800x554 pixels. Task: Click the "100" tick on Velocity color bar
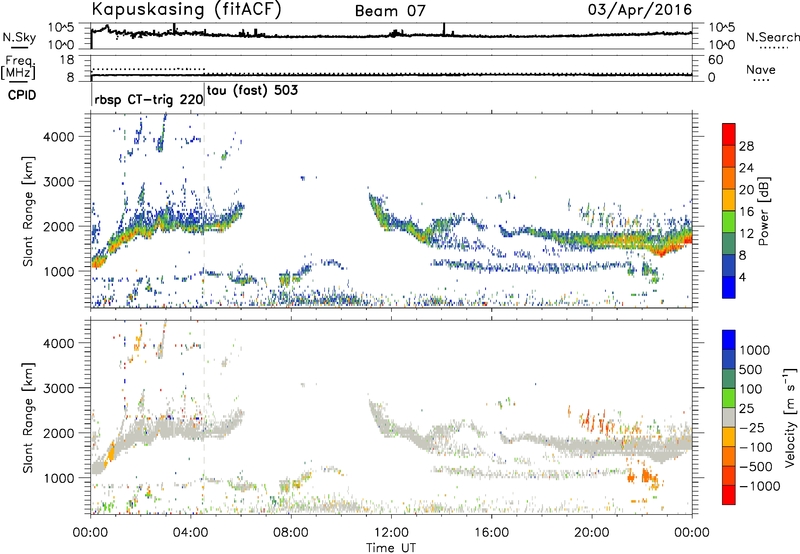click(x=751, y=389)
